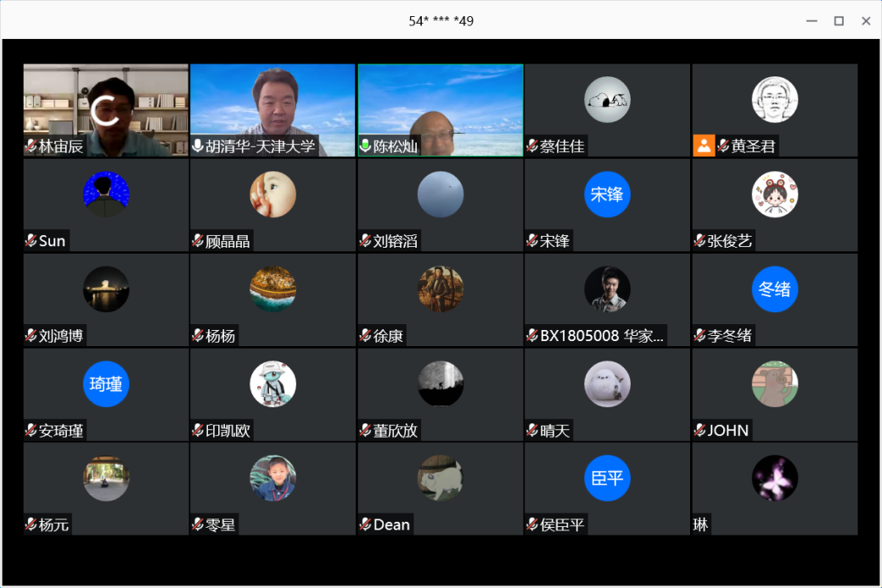Click the BX1805008 华家 participant name label

tap(602, 336)
